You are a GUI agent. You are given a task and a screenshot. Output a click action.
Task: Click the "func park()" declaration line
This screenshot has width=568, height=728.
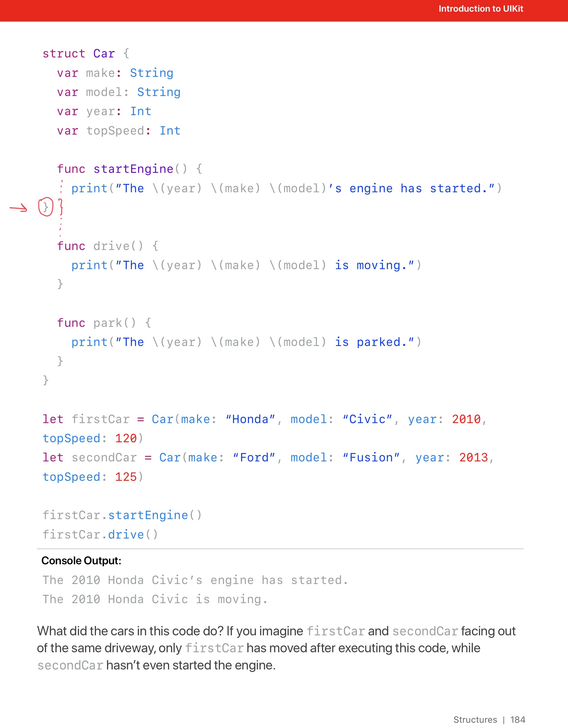(104, 323)
